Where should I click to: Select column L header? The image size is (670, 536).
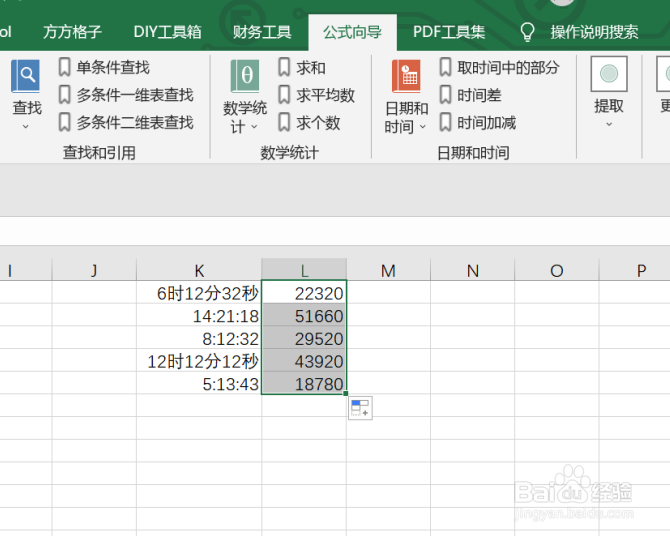click(304, 270)
